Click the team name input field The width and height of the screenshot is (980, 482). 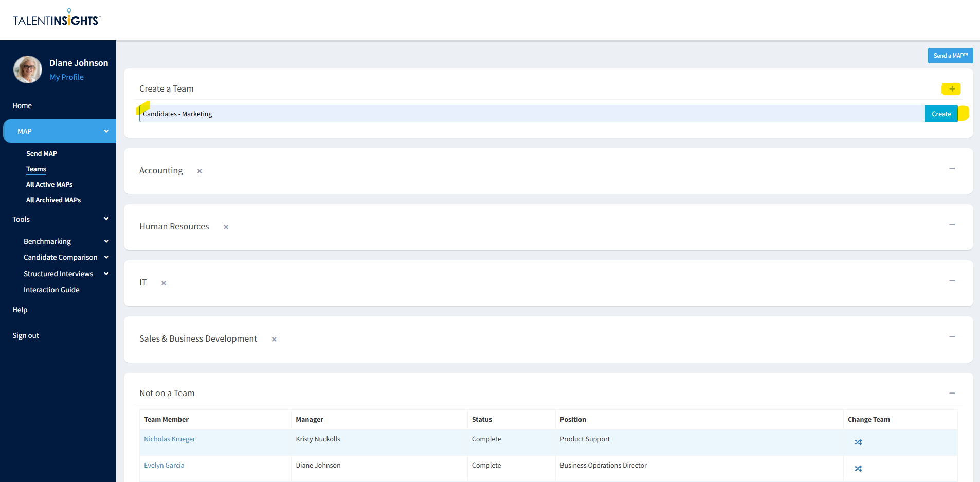coord(532,114)
